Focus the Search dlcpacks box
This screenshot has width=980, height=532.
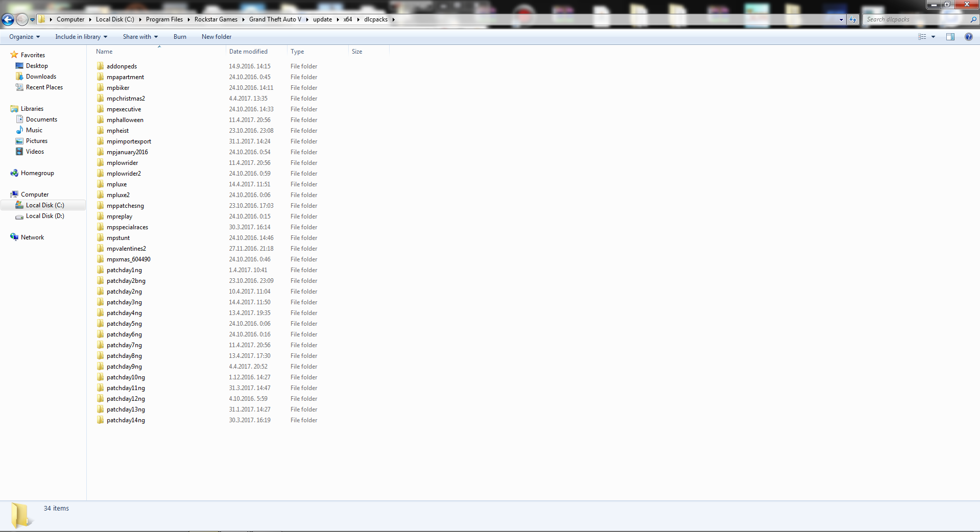[x=917, y=19]
